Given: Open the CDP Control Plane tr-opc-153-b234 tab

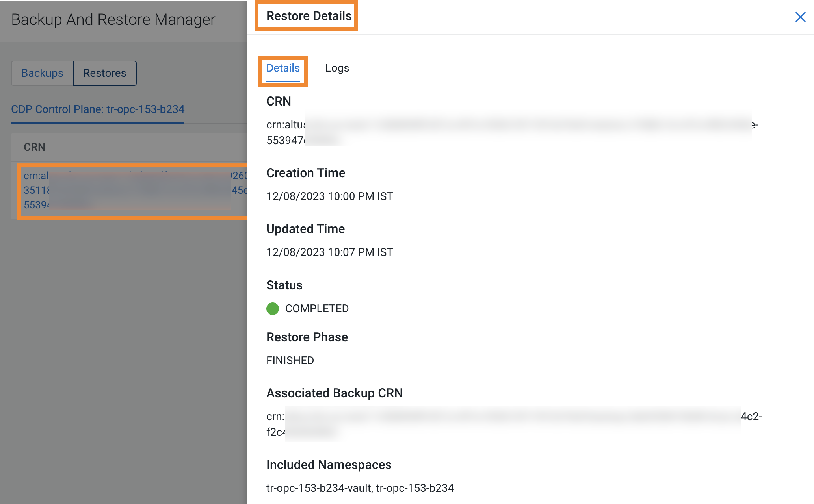Looking at the screenshot, I should [97, 109].
